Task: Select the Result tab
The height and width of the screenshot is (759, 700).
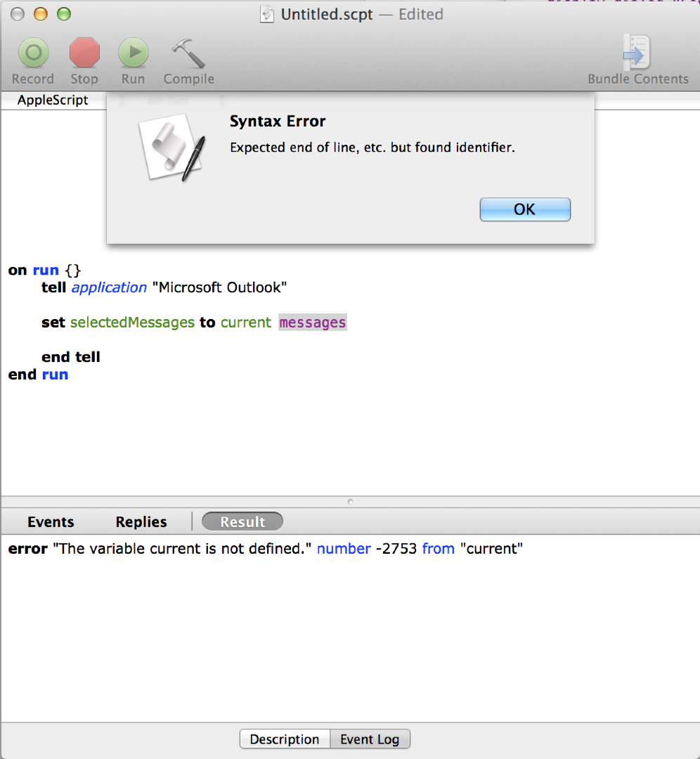Action: pos(242,521)
